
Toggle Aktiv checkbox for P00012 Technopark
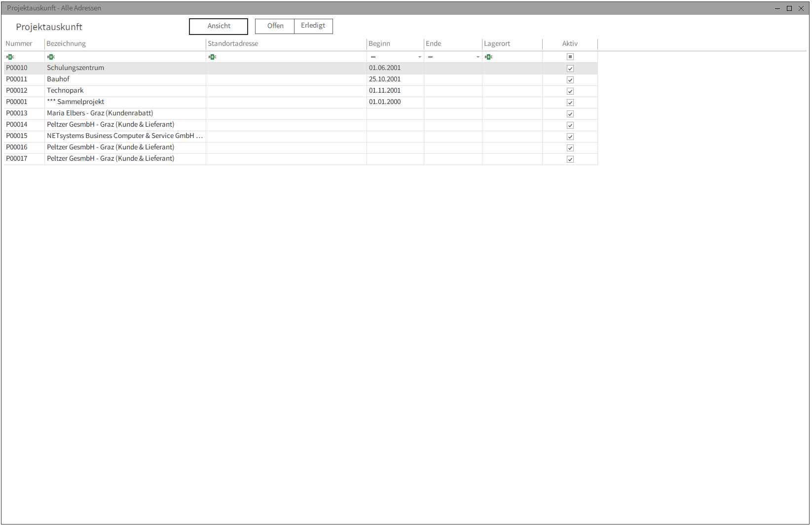pos(570,91)
